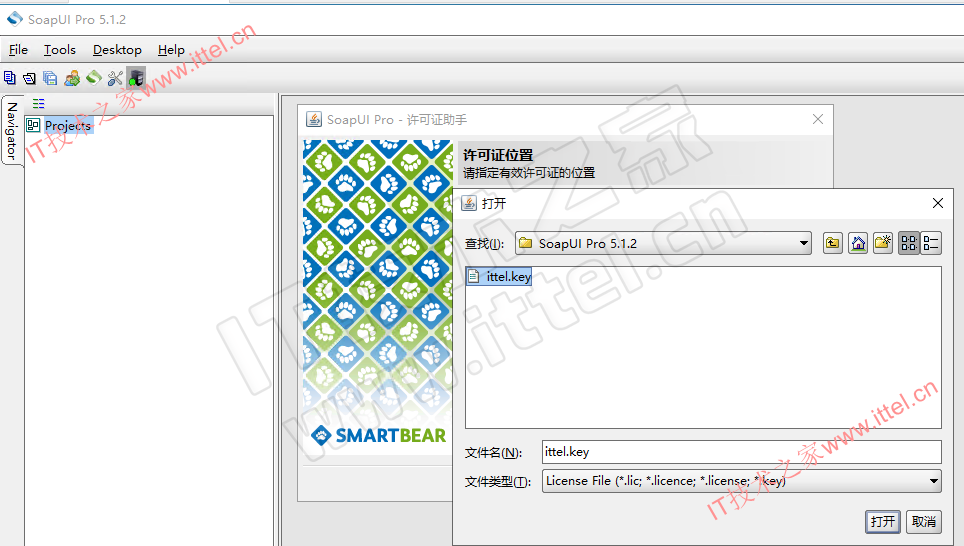The width and height of the screenshot is (964, 546).
Task: Click the Proxy server toolbar icon
Action: (136, 78)
